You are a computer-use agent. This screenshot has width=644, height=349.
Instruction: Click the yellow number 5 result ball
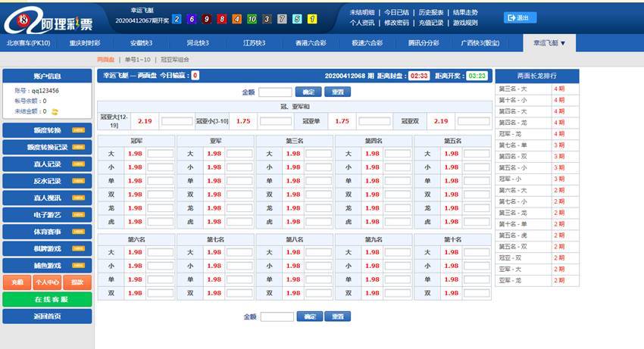click(296, 19)
